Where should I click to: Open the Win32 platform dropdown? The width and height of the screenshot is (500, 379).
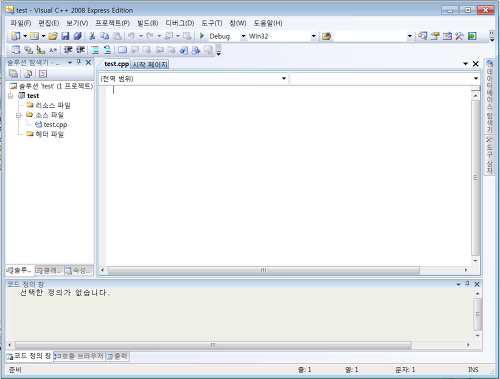[313, 36]
